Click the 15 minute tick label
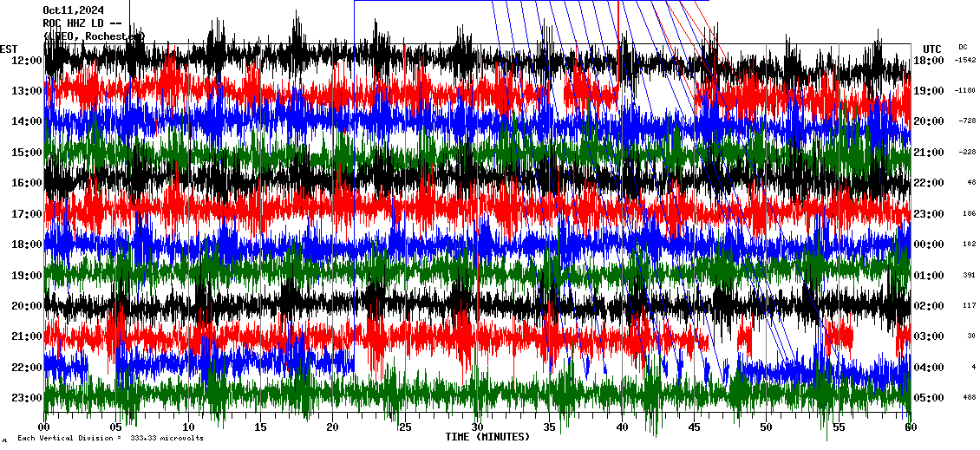 point(260,427)
